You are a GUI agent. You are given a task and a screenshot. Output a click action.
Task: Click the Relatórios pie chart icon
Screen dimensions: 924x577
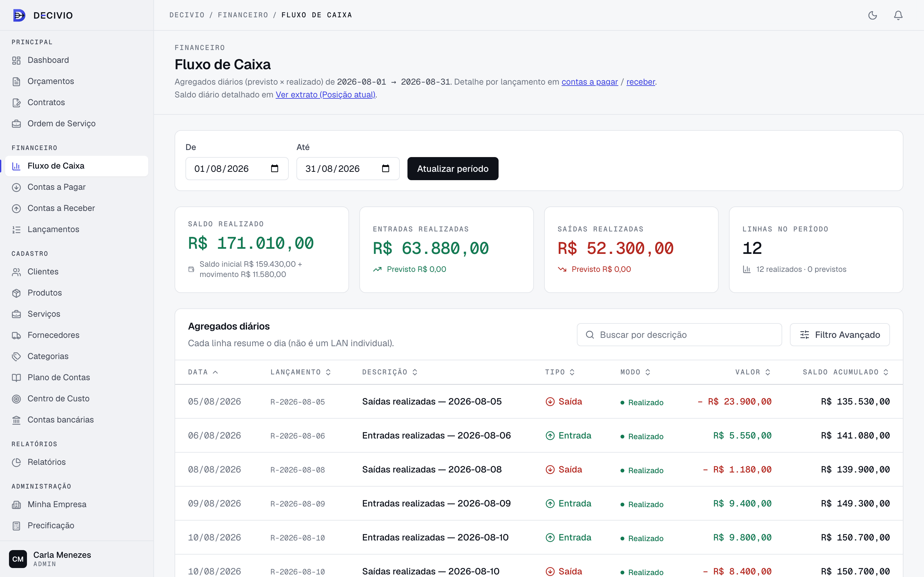pos(16,462)
